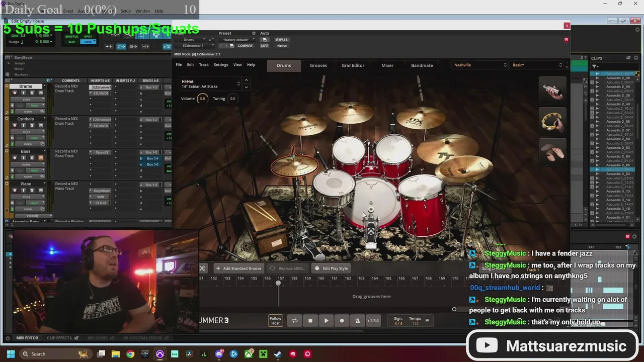Toggle the EZdrummer metronome icon
The width and height of the screenshot is (644, 362).
pos(358,321)
